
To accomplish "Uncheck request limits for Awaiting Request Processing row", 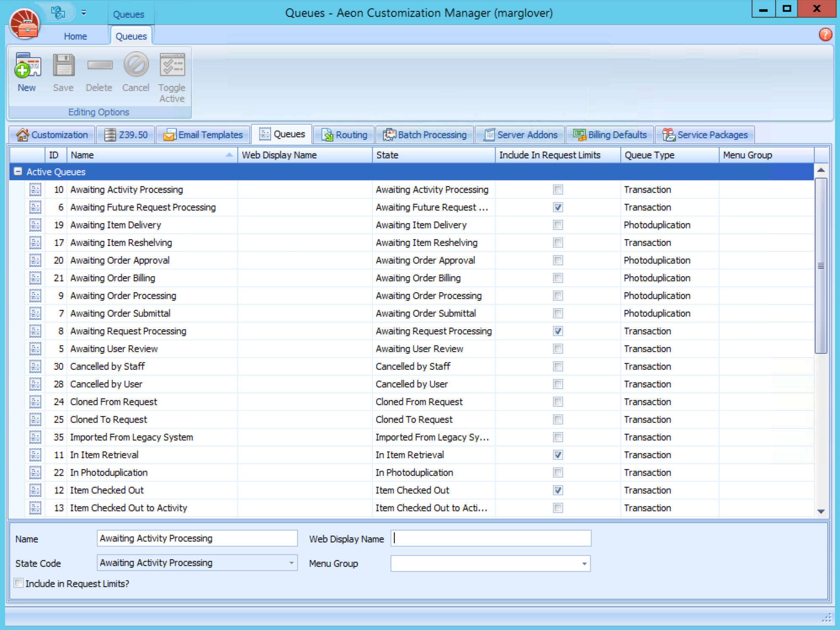I will [x=558, y=331].
